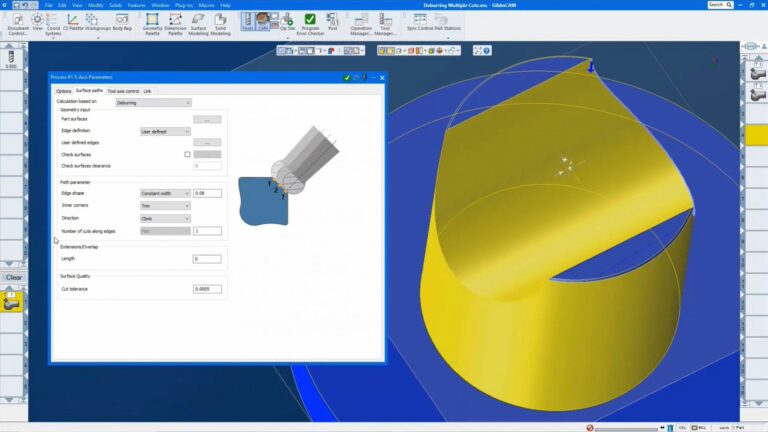768x432 pixels.
Task: Open the Tool Manager
Action: click(x=385, y=24)
